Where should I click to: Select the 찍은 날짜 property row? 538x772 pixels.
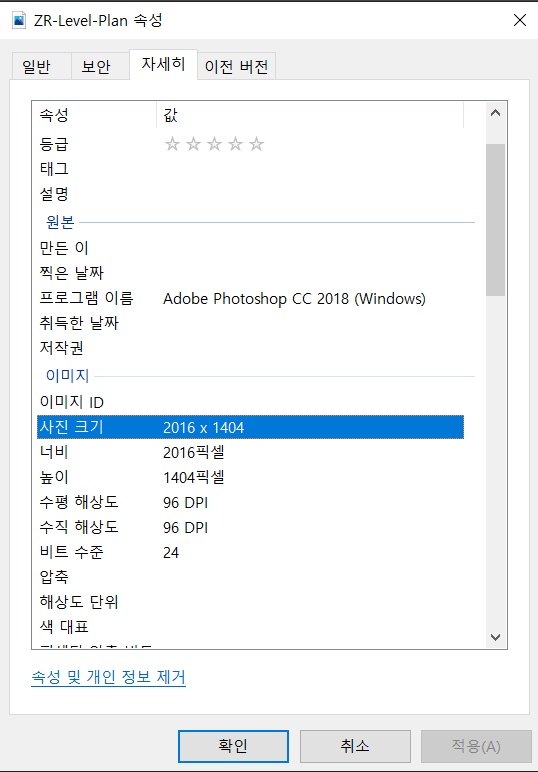click(251, 273)
